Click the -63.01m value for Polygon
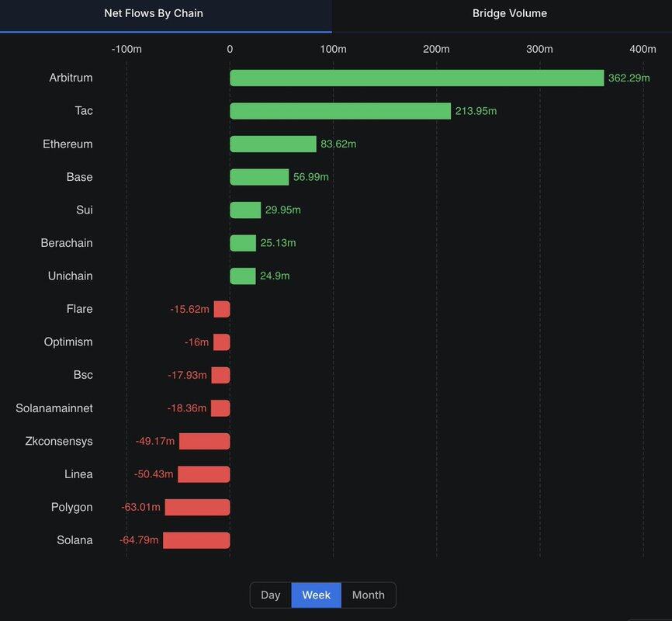 point(140,508)
